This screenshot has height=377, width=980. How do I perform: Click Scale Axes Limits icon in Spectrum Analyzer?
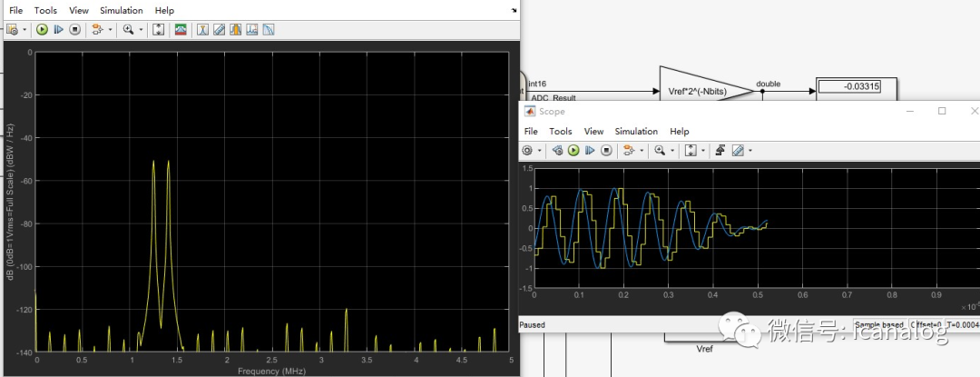[x=158, y=29]
